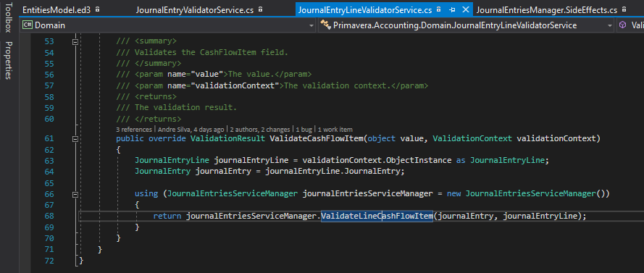Click lock icon on EntitiesModel.ed3 tab

coord(97,9)
